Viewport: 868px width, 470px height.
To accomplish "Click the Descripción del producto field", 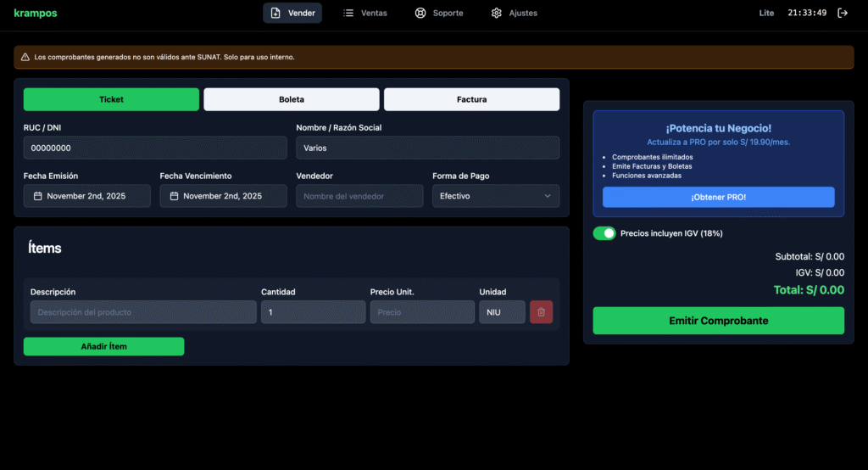I will coord(143,312).
